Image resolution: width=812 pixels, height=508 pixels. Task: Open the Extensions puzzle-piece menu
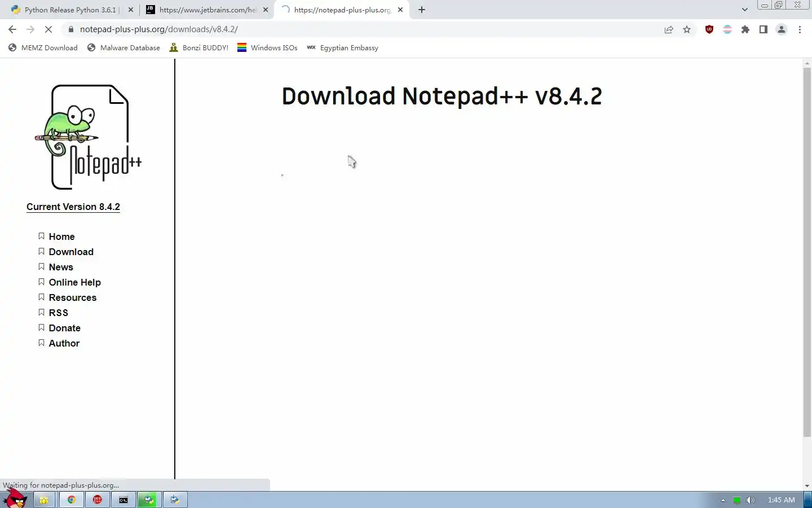point(745,29)
